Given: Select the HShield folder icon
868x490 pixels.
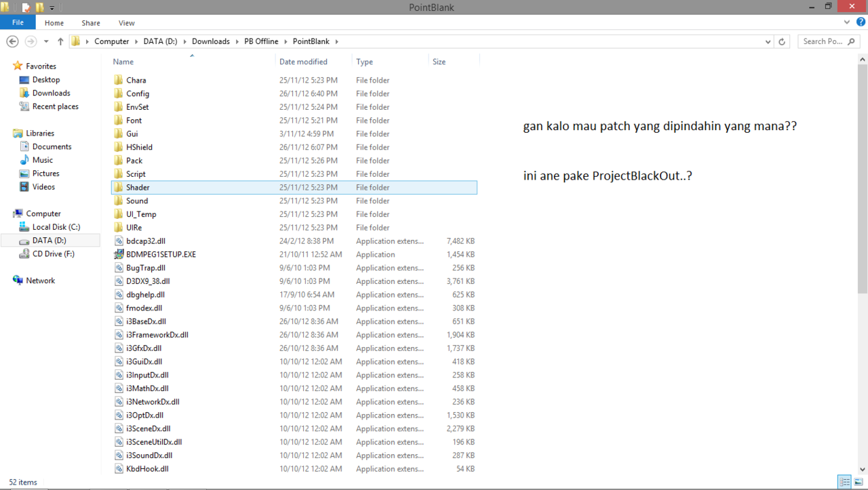Looking at the screenshot, I should point(119,147).
